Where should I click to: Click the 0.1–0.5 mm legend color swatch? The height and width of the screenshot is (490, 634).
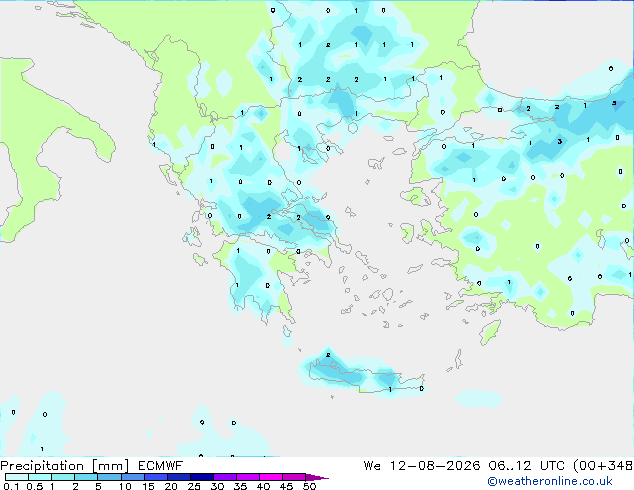click(17, 477)
